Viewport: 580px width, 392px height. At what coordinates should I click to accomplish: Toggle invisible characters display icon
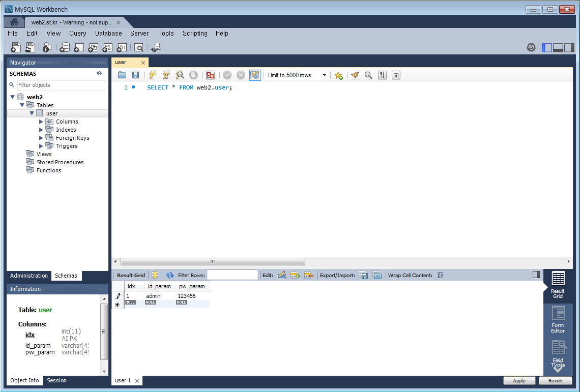point(382,75)
